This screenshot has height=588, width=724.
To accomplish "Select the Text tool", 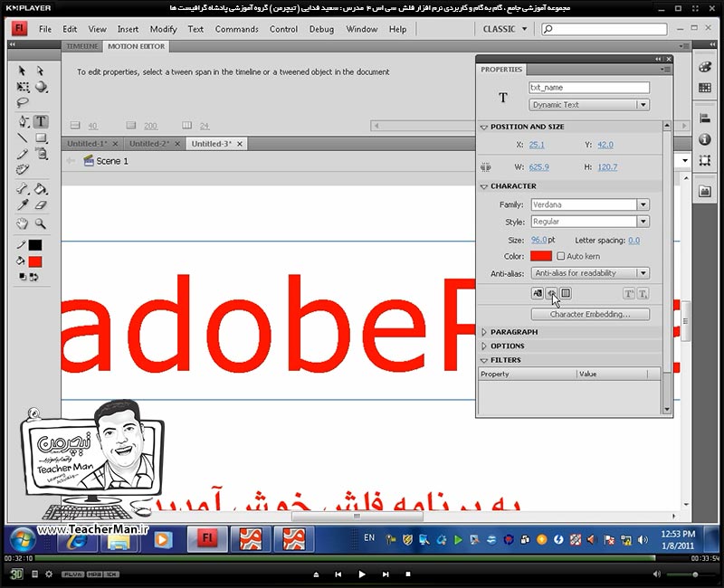I will 41,121.
